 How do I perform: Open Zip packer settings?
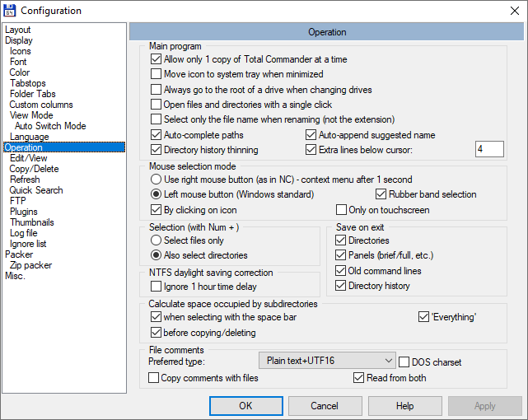tap(30, 265)
